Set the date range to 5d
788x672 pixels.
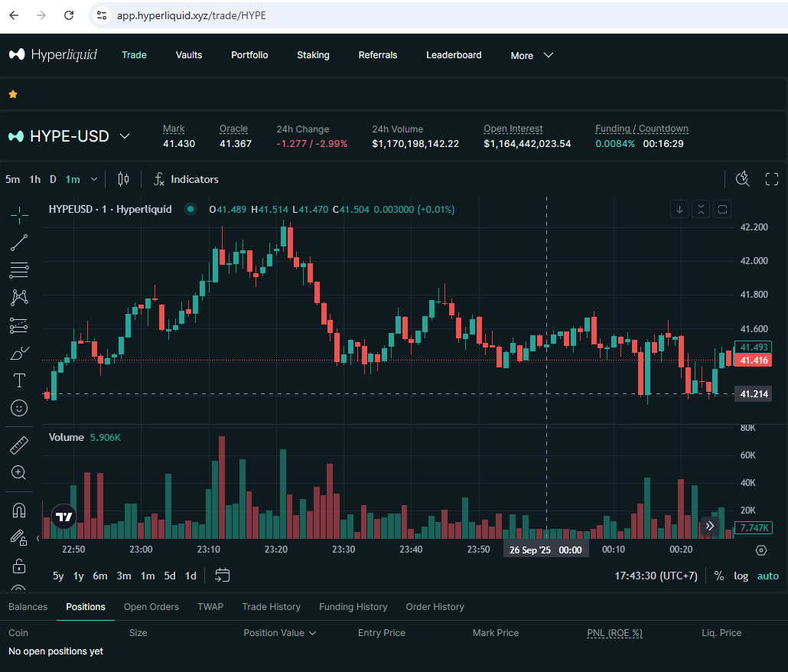pyautogui.click(x=170, y=576)
